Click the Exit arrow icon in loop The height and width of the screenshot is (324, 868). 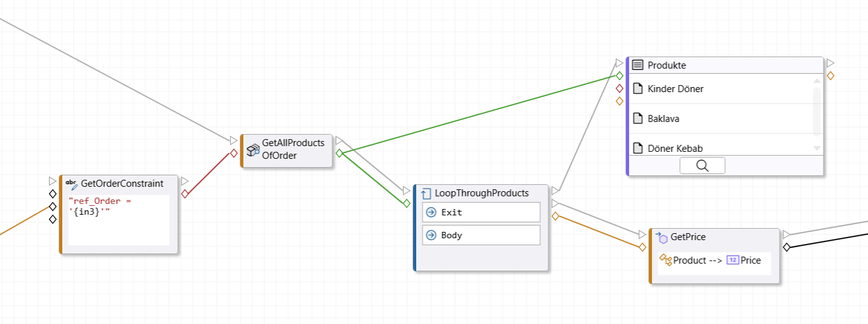pyautogui.click(x=431, y=212)
